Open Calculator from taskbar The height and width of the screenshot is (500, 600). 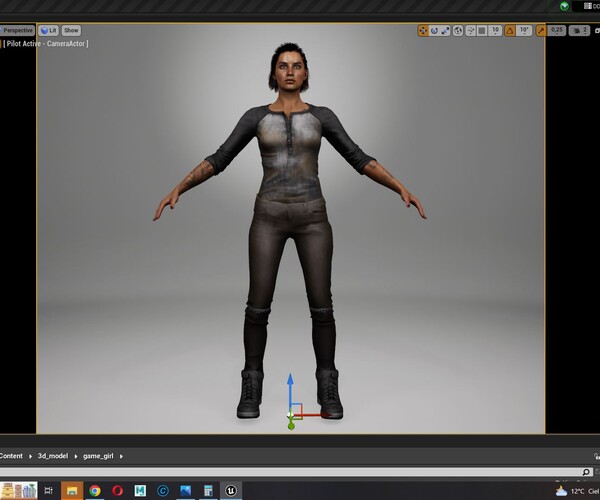click(208, 490)
